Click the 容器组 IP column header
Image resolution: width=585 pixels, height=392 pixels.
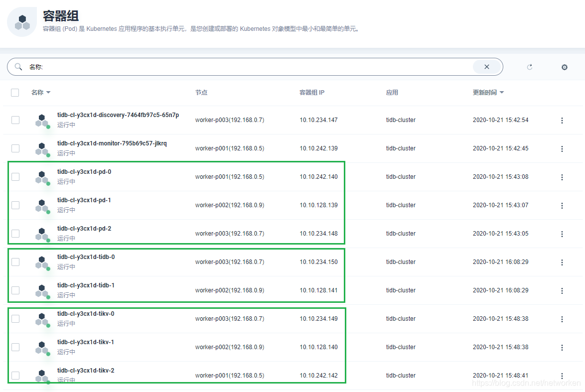click(x=312, y=93)
